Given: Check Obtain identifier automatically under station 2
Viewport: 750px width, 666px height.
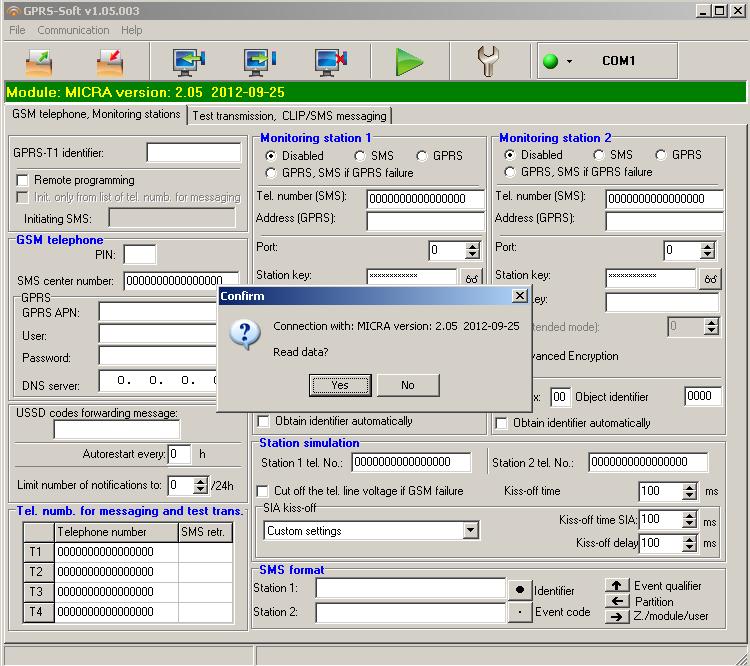Looking at the screenshot, I should point(501,423).
